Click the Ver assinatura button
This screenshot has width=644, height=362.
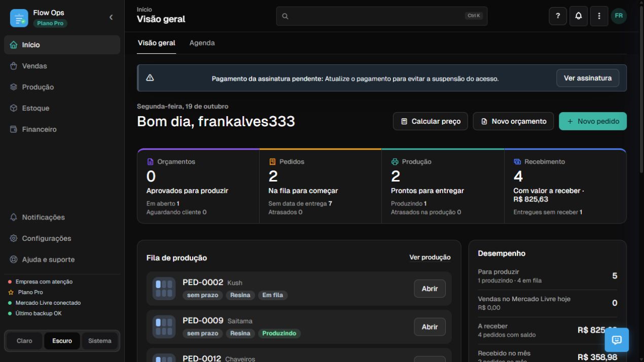tap(588, 78)
